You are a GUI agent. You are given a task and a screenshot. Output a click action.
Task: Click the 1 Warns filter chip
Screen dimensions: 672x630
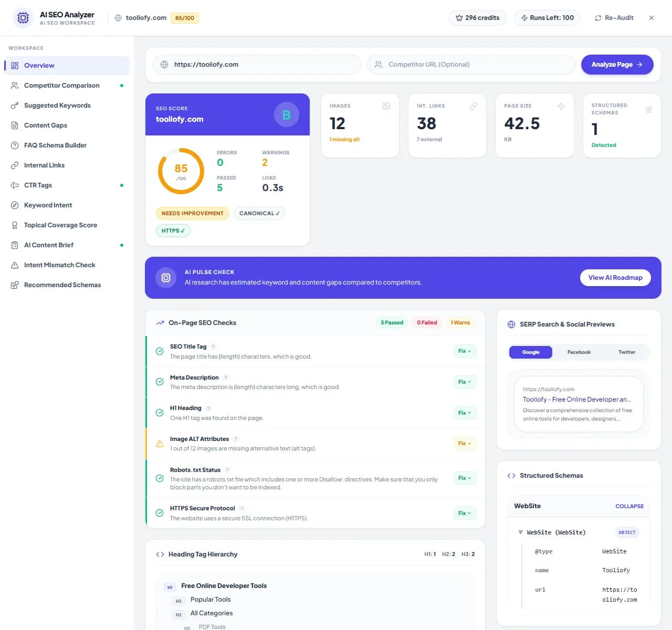(x=460, y=323)
